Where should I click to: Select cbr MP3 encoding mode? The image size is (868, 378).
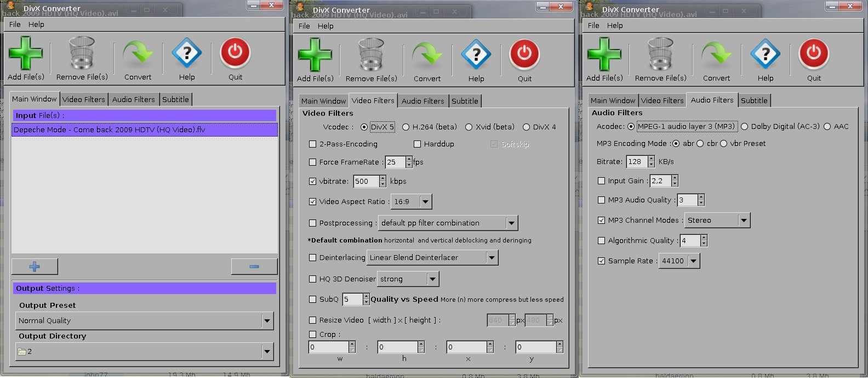pyautogui.click(x=700, y=144)
